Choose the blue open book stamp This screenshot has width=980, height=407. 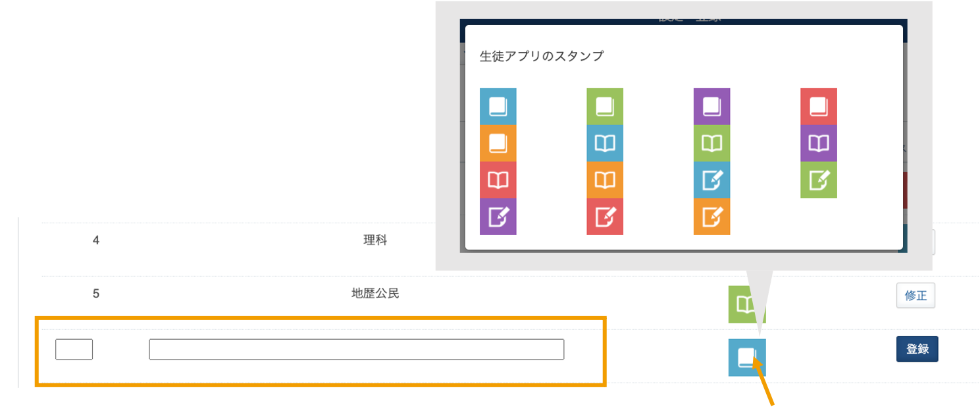(605, 143)
